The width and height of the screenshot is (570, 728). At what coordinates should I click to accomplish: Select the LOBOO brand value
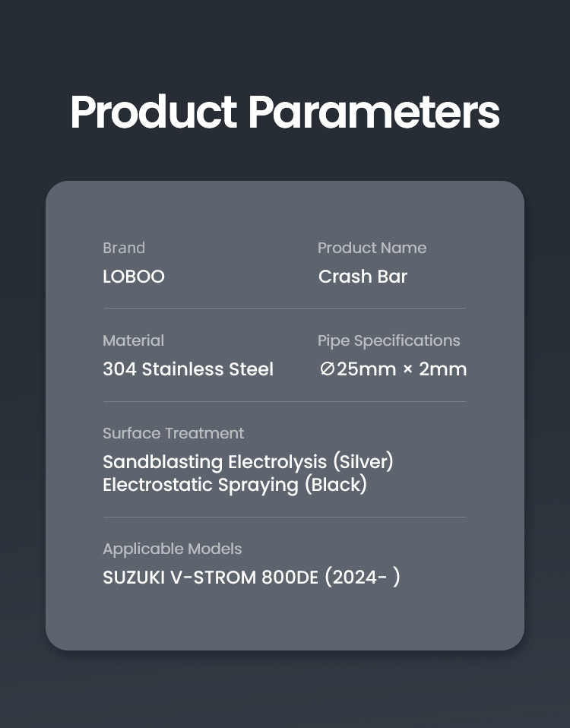click(134, 277)
